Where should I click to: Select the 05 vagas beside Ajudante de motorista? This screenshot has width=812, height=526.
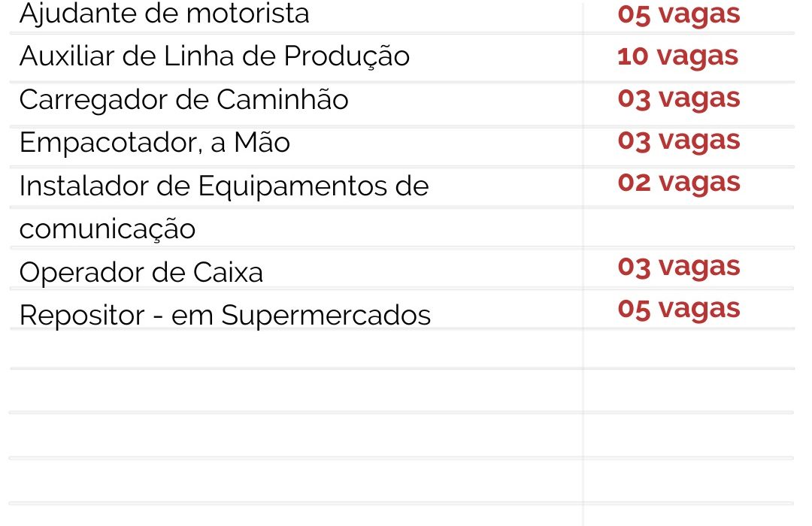pyautogui.click(x=678, y=14)
